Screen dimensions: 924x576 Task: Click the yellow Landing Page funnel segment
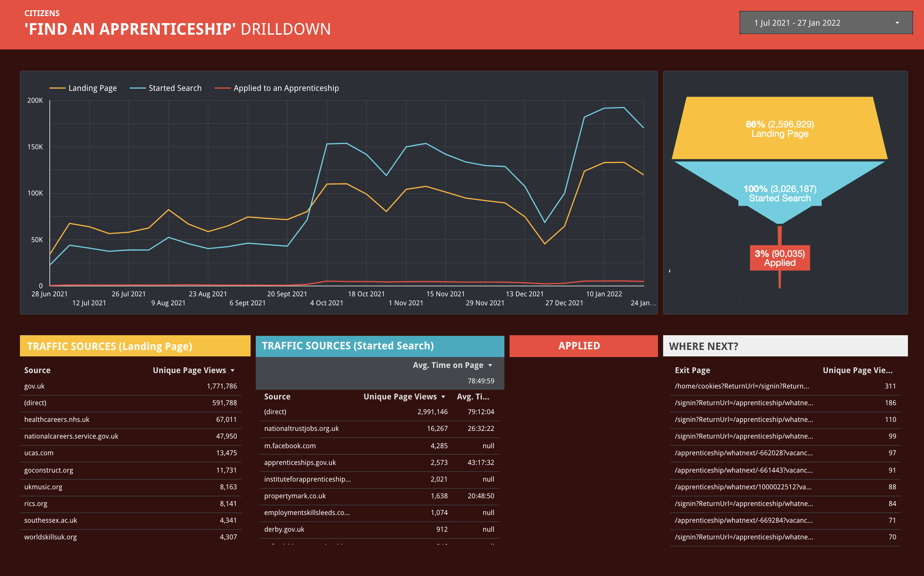pos(779,129)
